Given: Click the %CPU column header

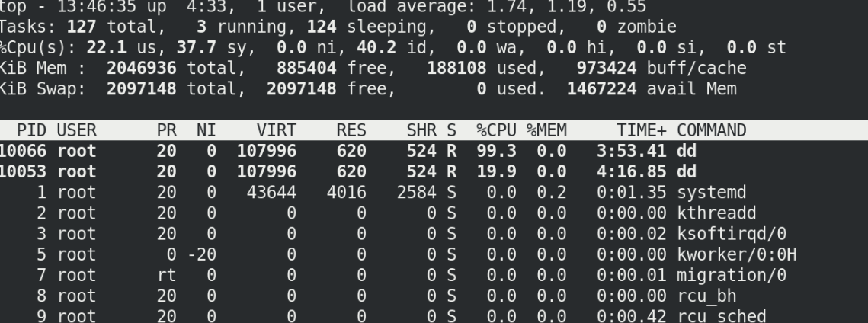Looking at the screenshot, I should pos(497,130).
